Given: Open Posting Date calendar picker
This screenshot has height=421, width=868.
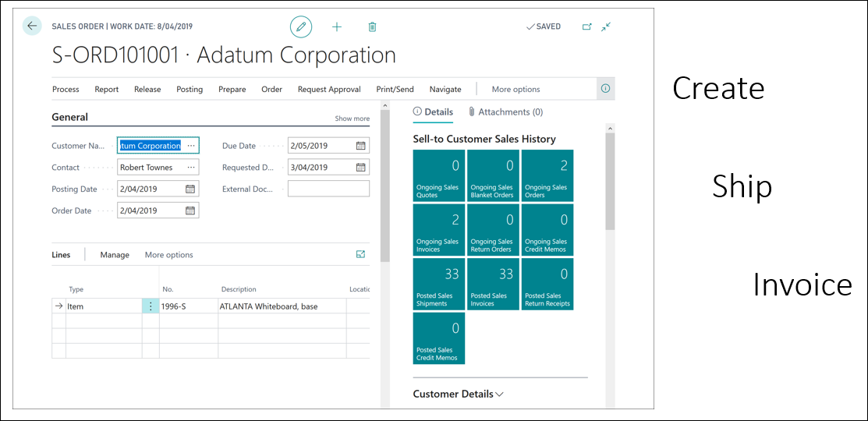Looking at the screenshot, I should pyautogui.click(x=190, y=189).
